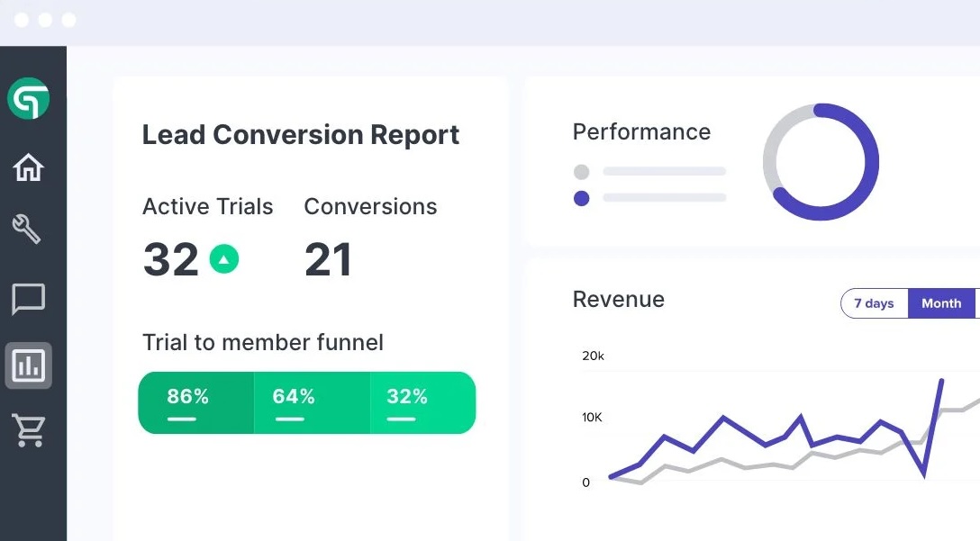This screenshot has width=980, height=541.
Task: Click the purple revenue line's highest peak
Action: pyautogui.click(x=941, y=381)
